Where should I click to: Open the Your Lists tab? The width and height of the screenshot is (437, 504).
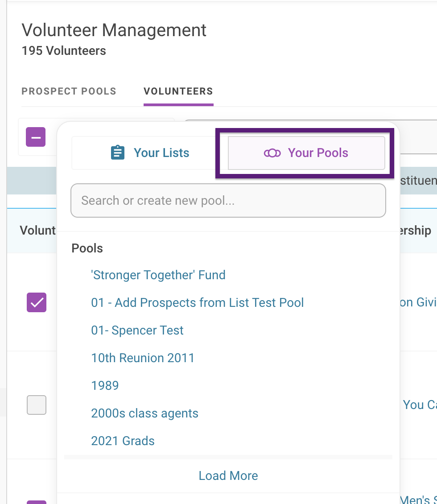[x=149, y=153]
